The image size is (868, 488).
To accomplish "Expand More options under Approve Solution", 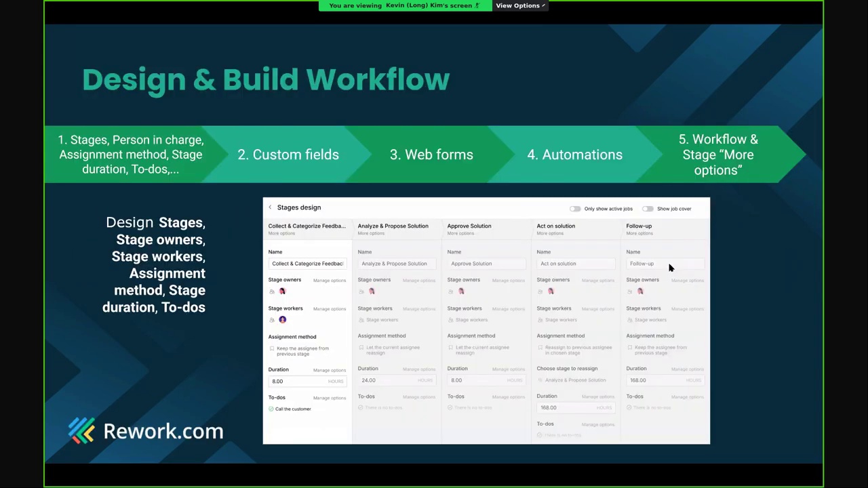I will [x=460, y=233].
